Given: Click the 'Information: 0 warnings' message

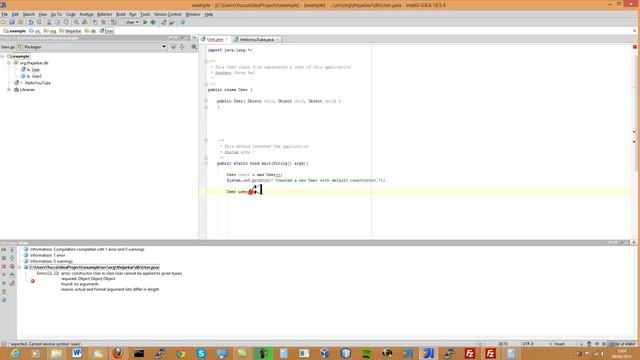Looking at the screenshot, I should (x=51, y=261).
